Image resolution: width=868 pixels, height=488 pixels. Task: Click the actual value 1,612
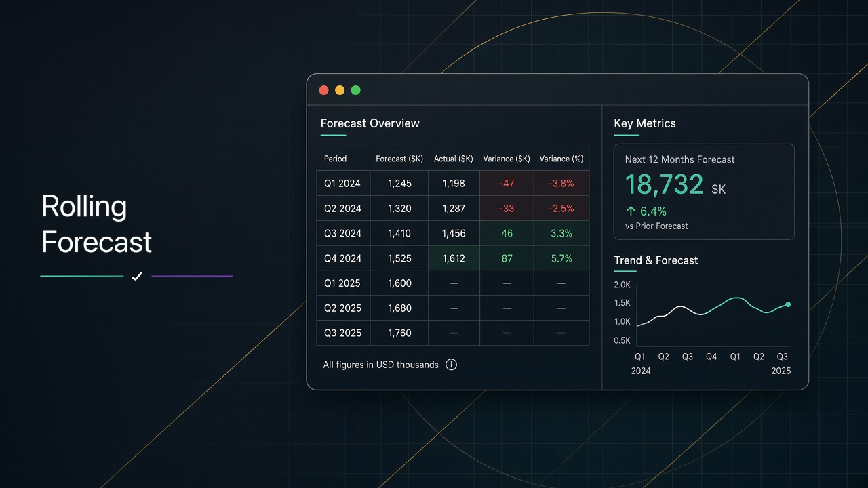454,258
